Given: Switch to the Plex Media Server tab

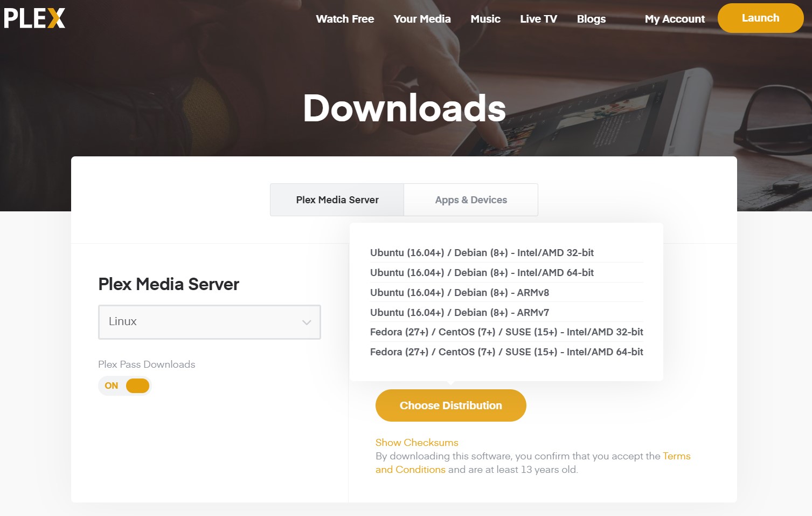Looking at the screenshot, I should (337, 199).
